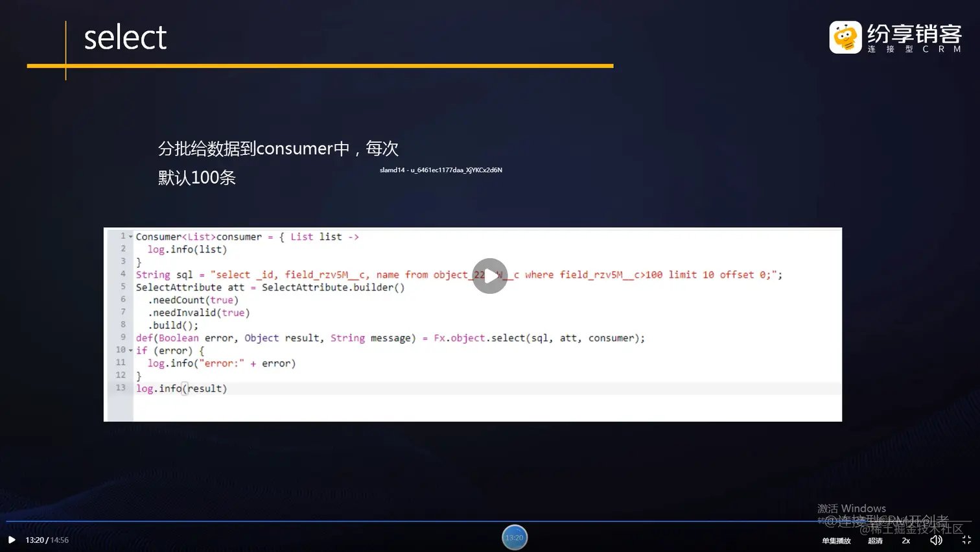Screen dimensions: 980x552
Task: Click the text '默认100条'
Action: 197,178
